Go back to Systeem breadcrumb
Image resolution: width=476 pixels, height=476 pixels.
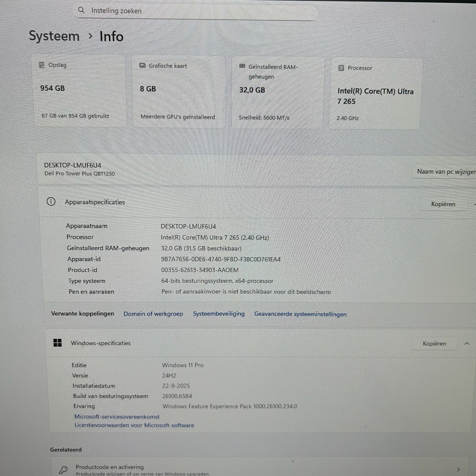[54, 36]
